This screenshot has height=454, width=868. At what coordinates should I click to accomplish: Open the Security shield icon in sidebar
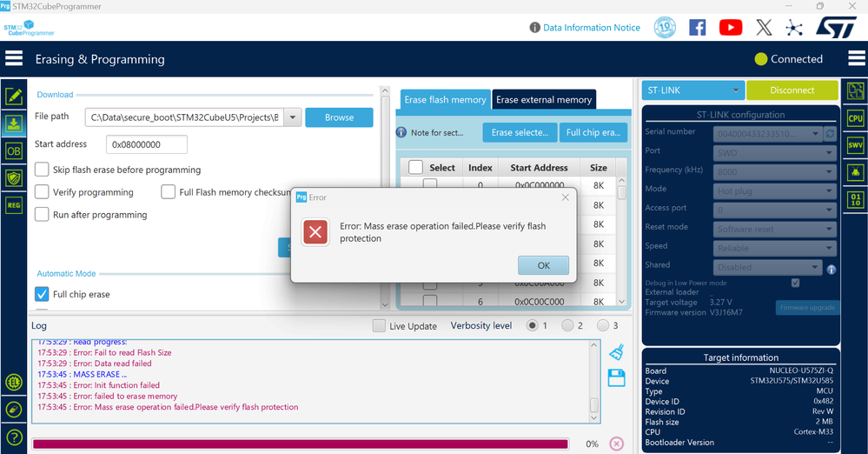(14, 178)
